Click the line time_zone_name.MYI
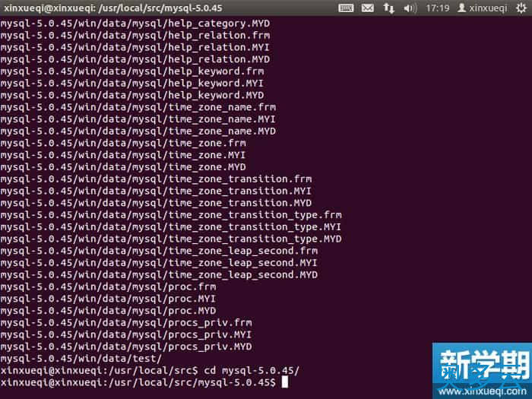This screenshot has height=399, width=532. click(138, 119)
